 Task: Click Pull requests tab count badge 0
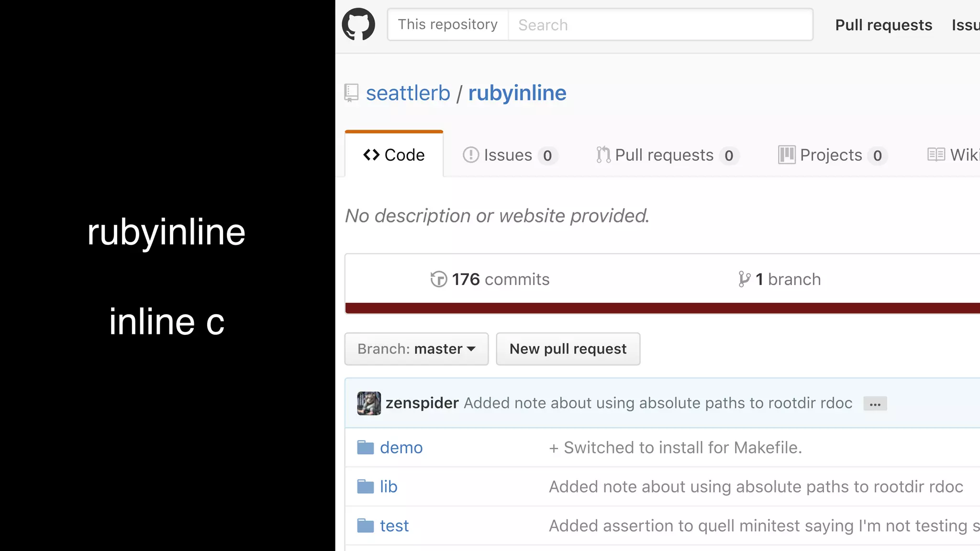coord(729,155)
